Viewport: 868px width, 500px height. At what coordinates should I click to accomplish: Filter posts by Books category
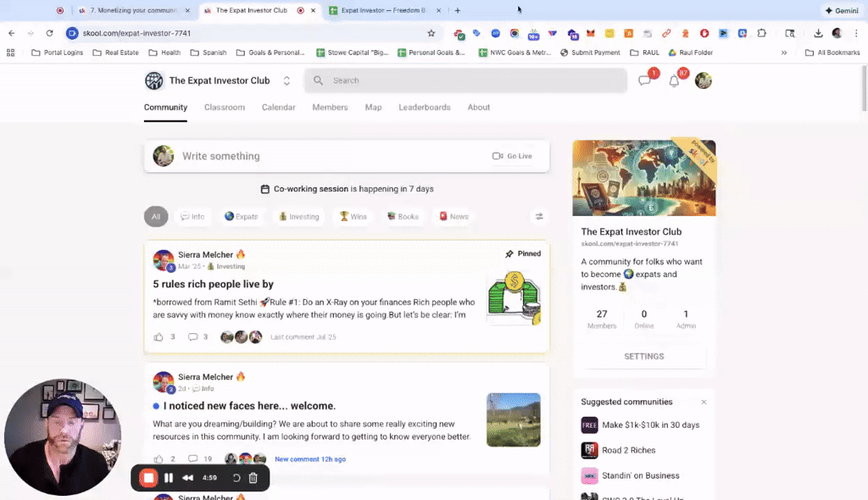pyautogui.click(x=403, y=216)
